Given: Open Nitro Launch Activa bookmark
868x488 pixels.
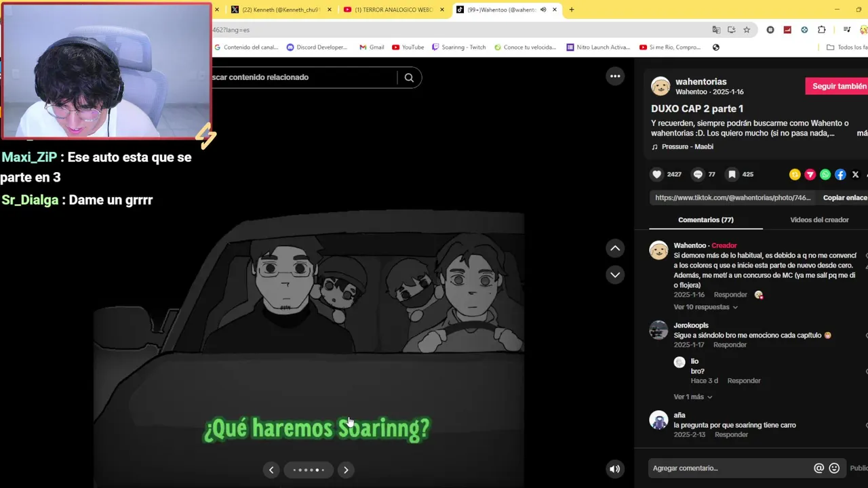Looking at the screenshot, I should 598,47.
